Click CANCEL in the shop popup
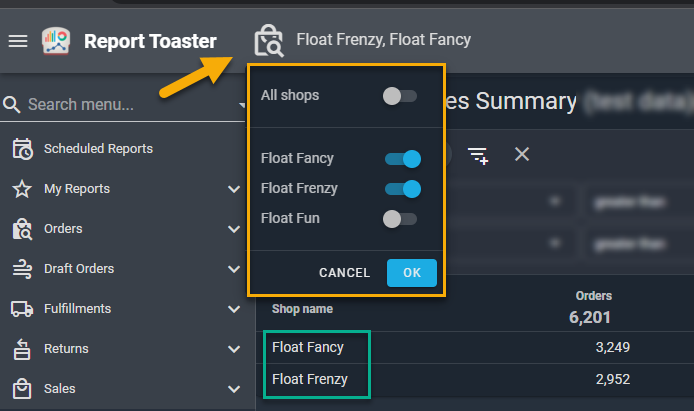This screenshot has width=694, height=411. [344, 273]
